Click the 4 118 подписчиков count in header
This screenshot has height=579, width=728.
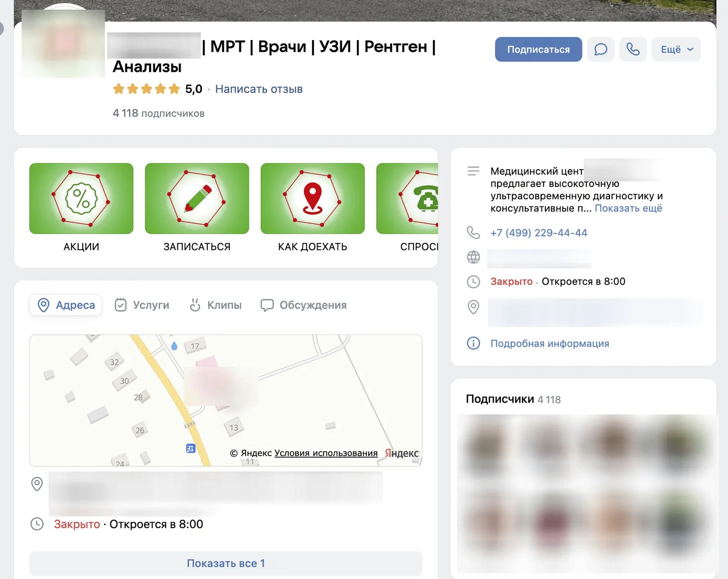coord(158,113)
